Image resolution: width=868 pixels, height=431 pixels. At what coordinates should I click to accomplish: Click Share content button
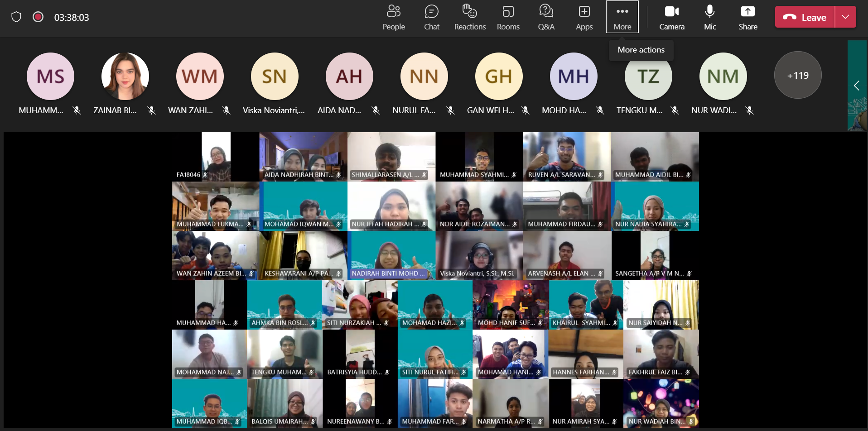(748, 17)
